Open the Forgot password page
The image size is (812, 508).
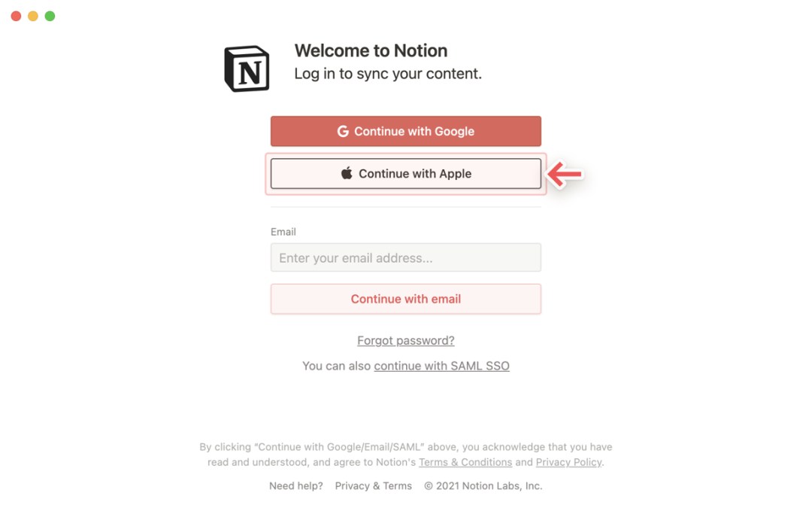(406, 340)
